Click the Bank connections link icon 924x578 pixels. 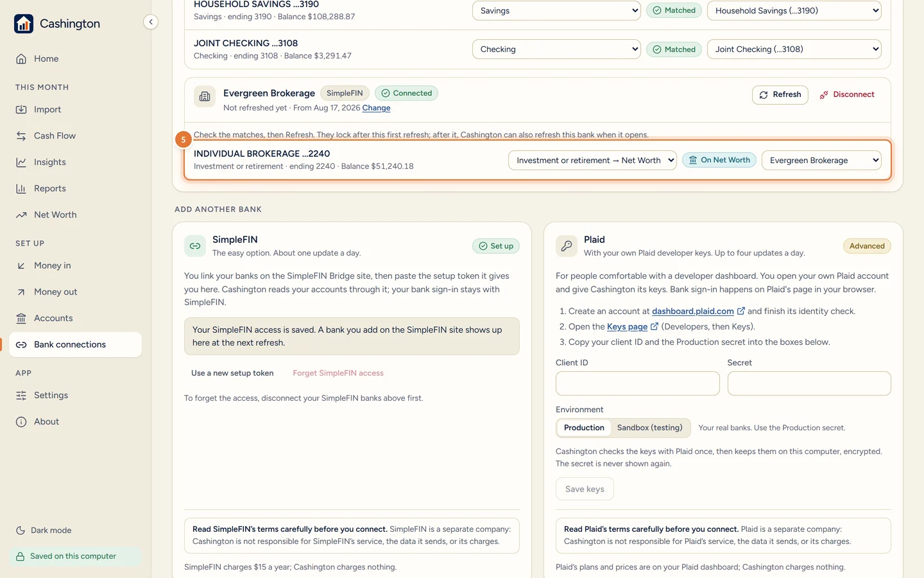[x=21, y=345]
